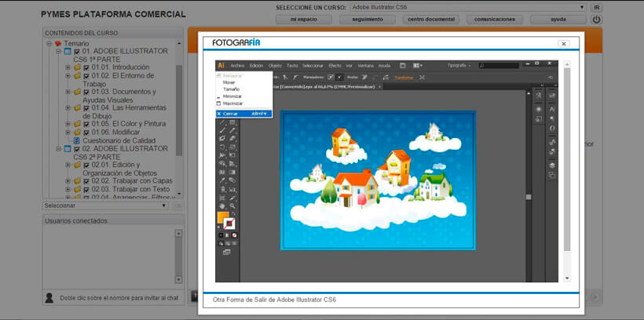Image resolution: width=644 pixels, height=320 pixels.
Task: Collapse the 02. ADOBE ILLUSTRATOR 2ª PARTE node
Action: (x=58, y=148)
